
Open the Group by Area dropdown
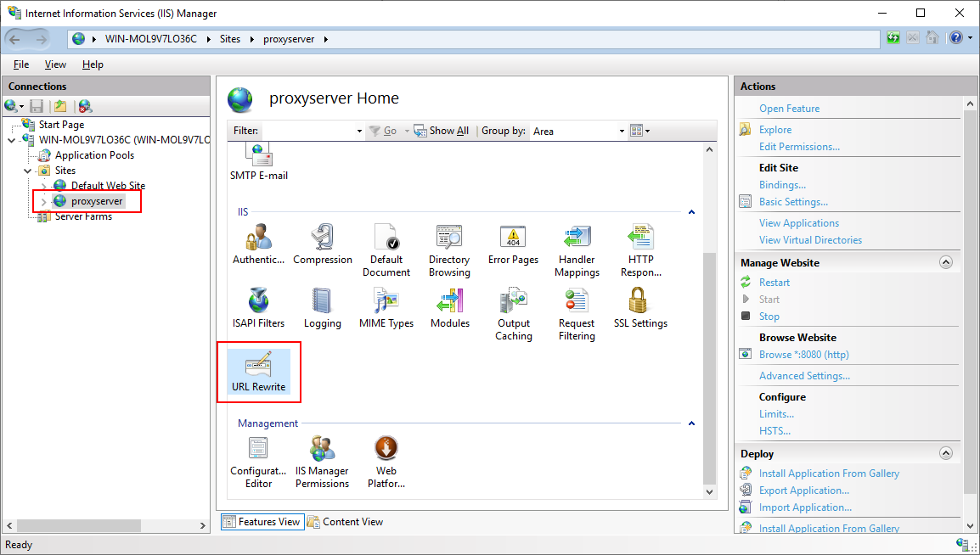[x=622, y=132]
